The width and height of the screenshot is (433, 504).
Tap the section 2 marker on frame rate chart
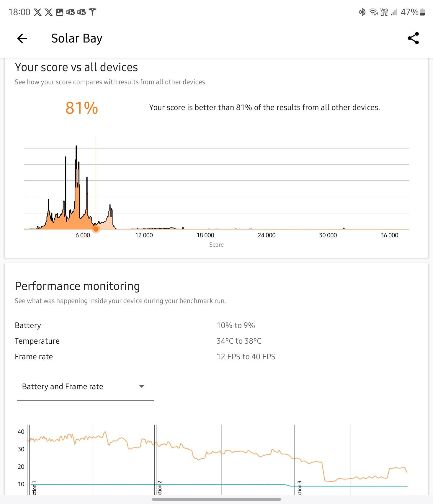(x=160, y=488)
